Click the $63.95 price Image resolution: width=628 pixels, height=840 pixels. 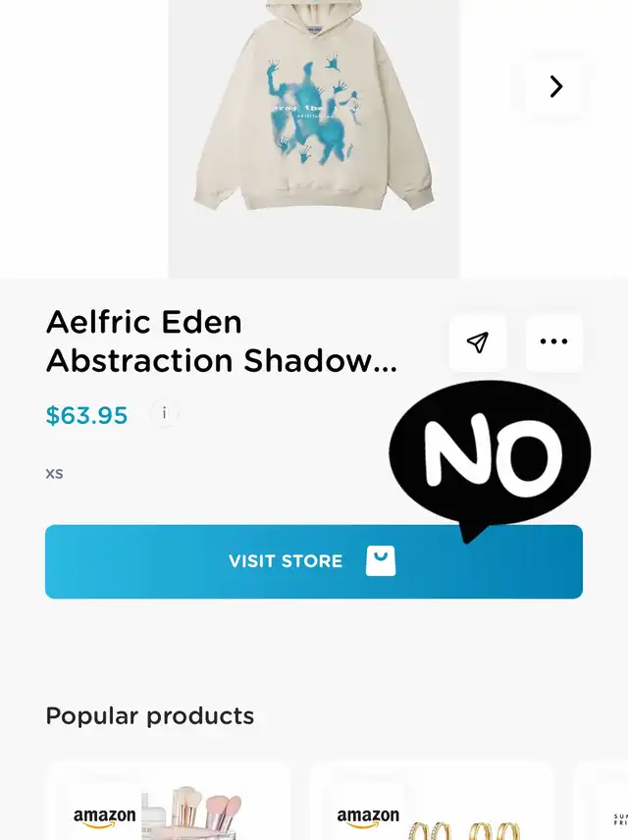(x=86, y=415)
